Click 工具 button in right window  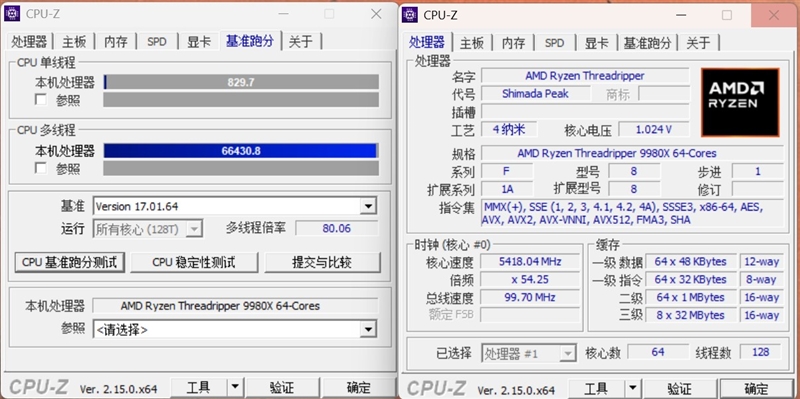[596, 389]
